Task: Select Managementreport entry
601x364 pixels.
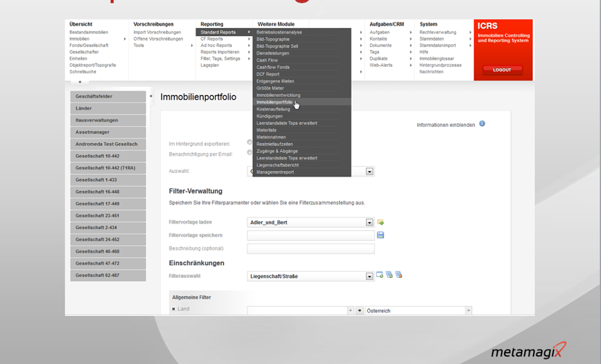Action: pos(275,172)
